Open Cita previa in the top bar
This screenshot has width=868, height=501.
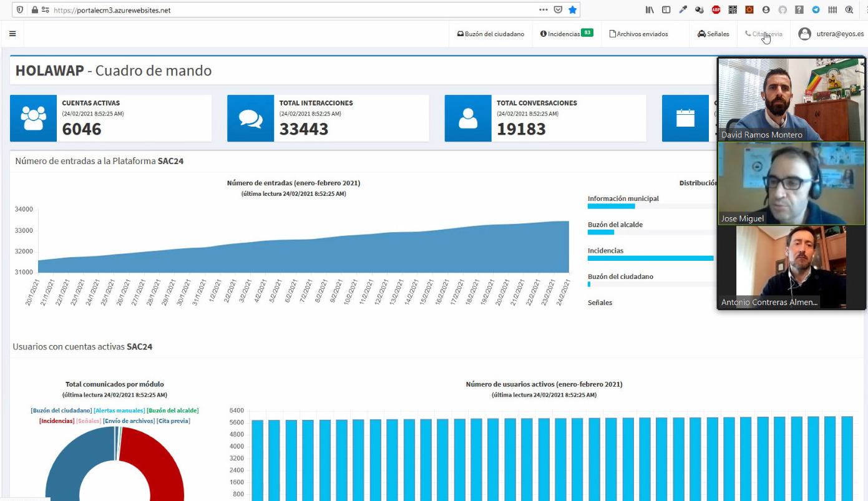763,34
